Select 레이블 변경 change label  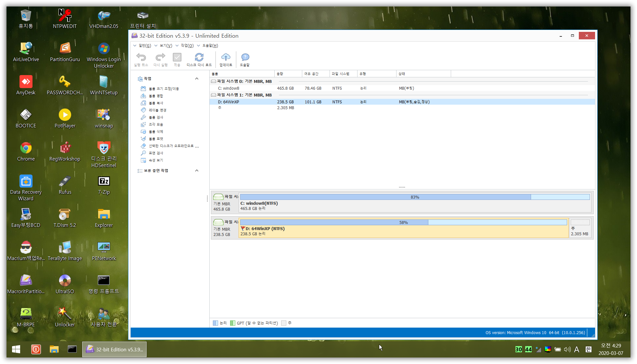158,110
